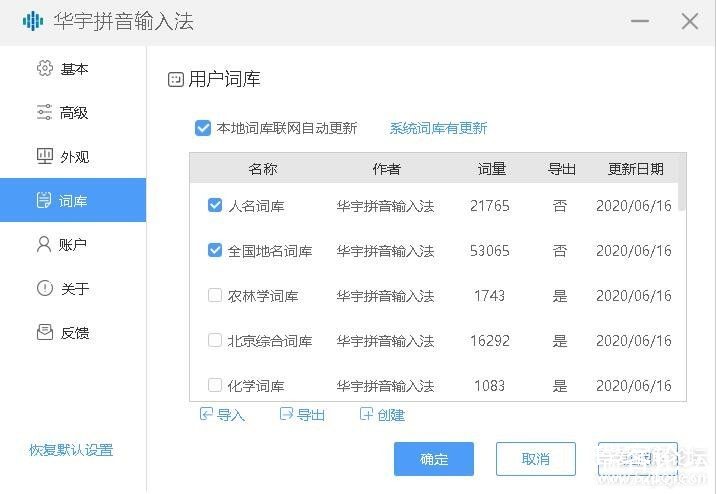This screenshot has width=716, height=494.
Task: Click the 词库 document icon
Action: (x=44, y=200)
